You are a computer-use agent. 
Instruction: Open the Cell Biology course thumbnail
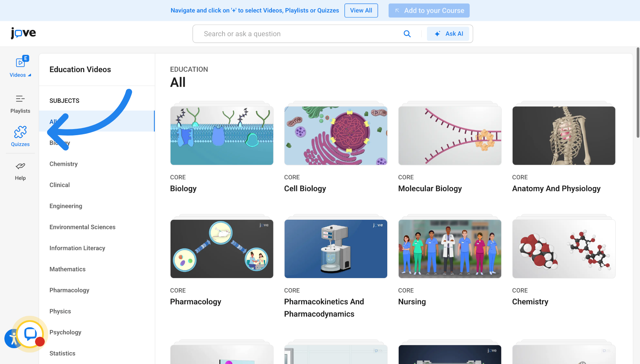[336, 135]
